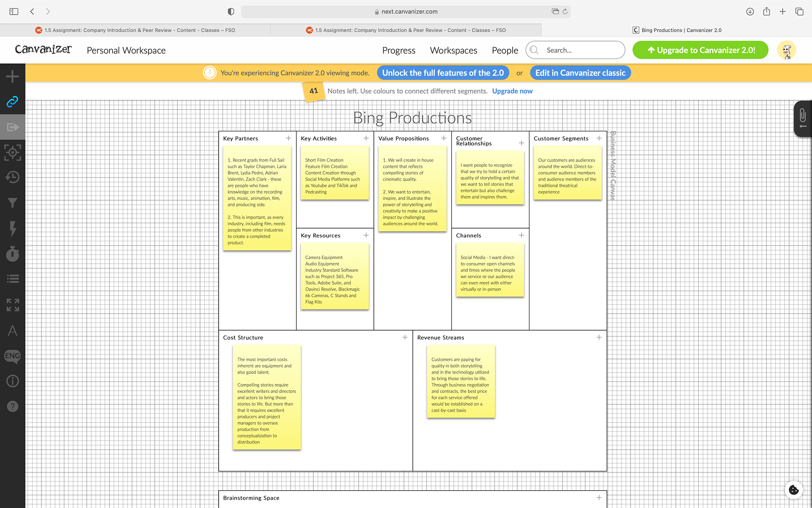The height and width of the screenshot is (508, 812).
Task: Select the Customer Segments yellow note
Action: click(568, 173)
